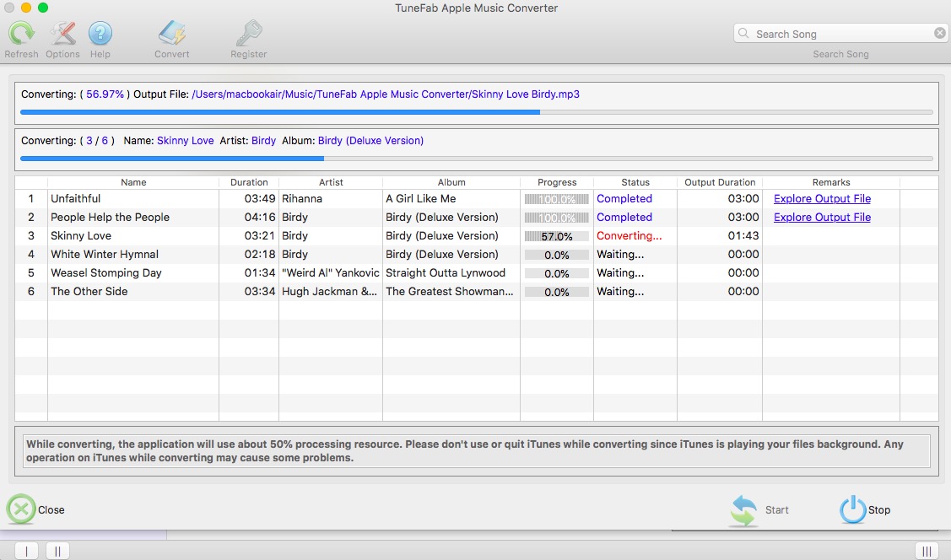Screen dimensions: 951x560
Task: Click the Refresh toolbar icon
Action: (21, 34)
